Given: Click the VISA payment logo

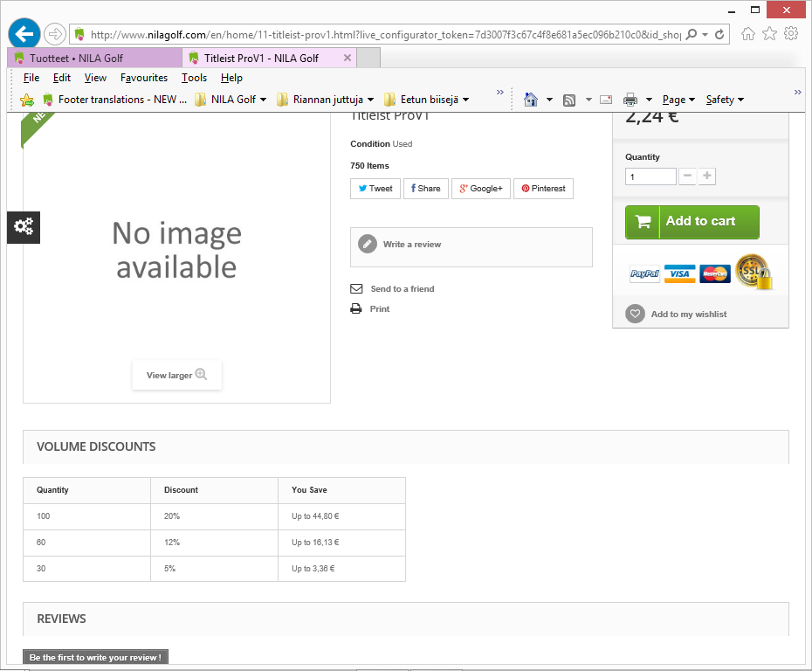Looking at the screenshot, I should [679, 273].
